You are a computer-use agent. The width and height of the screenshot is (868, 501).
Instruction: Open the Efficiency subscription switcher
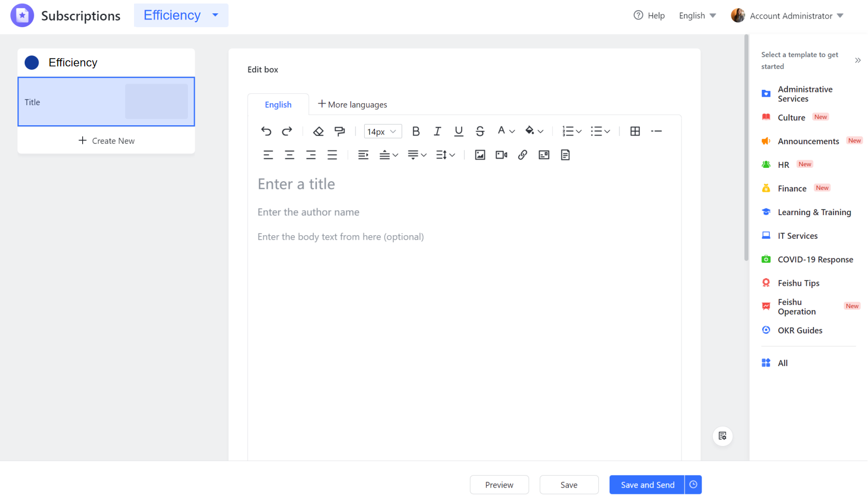tap(181, 15)
